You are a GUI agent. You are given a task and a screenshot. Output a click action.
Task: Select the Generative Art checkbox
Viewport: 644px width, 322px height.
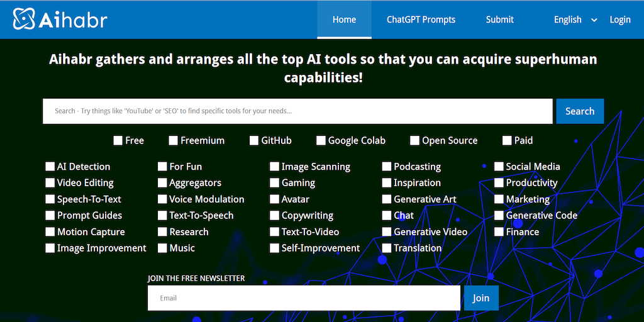[387, 199]
